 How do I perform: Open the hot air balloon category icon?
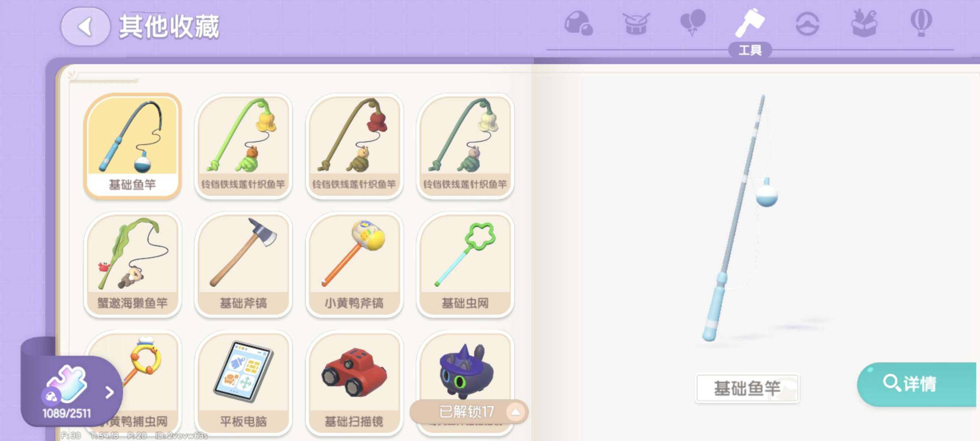pyautogui.click(x=921, y=22)
